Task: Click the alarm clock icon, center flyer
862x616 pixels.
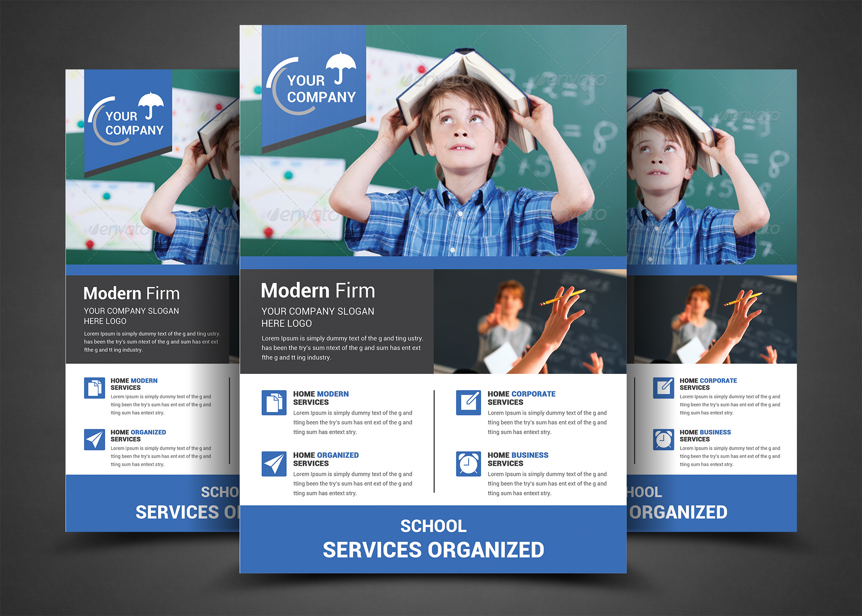Action: pos(468,464)
